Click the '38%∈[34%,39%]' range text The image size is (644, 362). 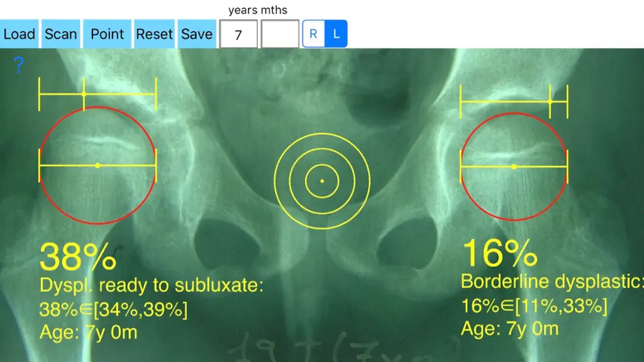pos(113,309)
